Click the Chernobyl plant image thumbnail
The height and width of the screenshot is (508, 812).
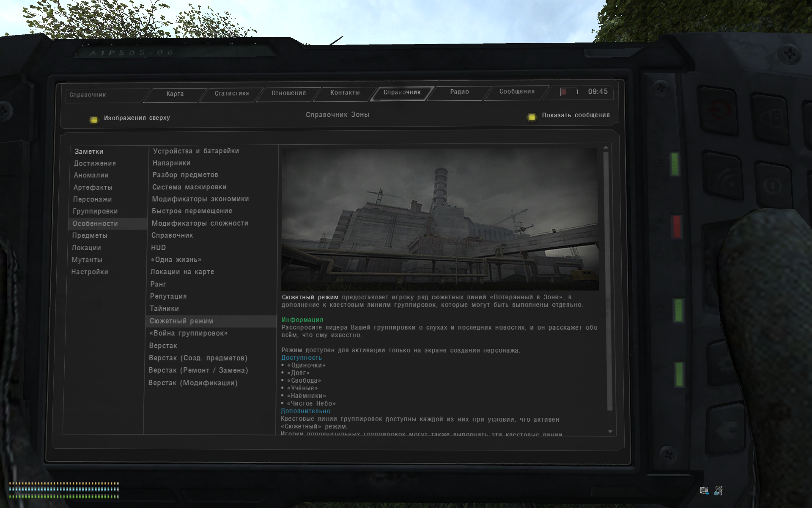[x=440, y=219]
